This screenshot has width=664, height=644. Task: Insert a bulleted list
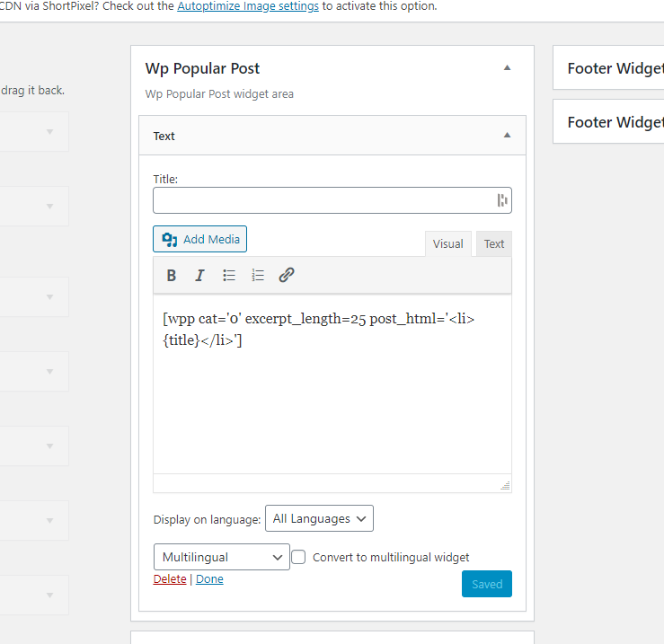point(229,276)
